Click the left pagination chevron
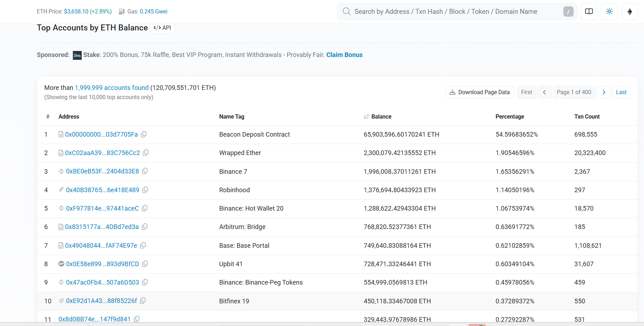 click(544, 92)
